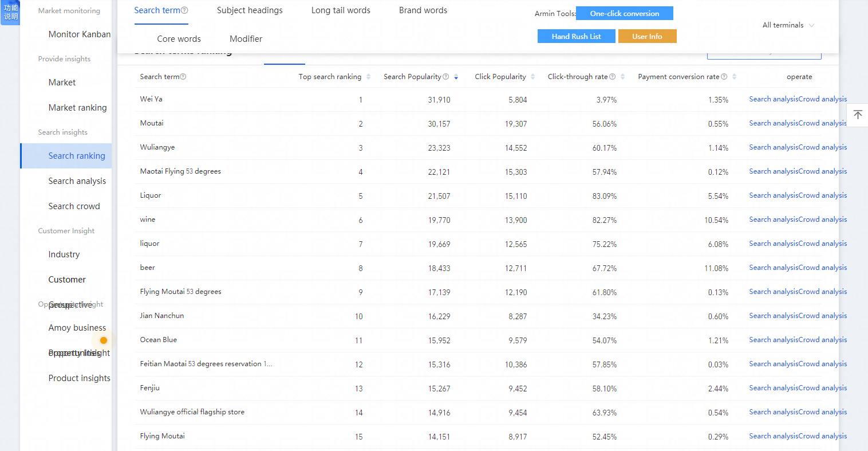Open Search analysis in the sidebar
This screenshot has height=451, width=868.
coord(77,181)
